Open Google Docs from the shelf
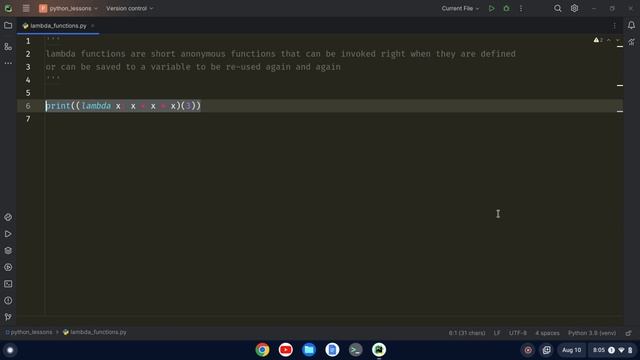 click(332, 350)
